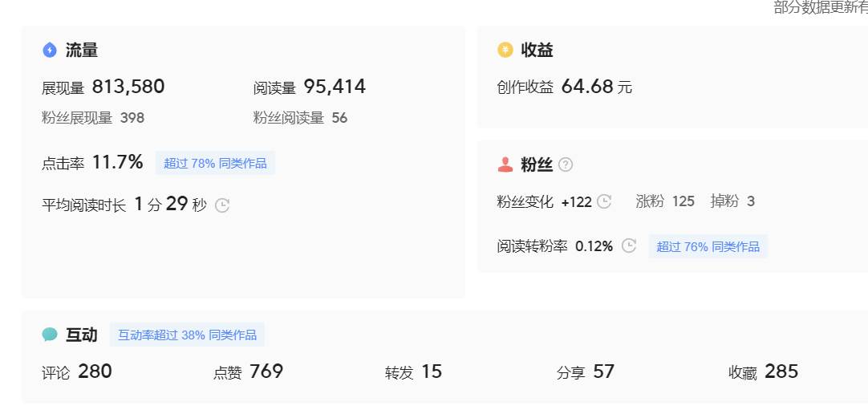Click the 分享 57 count
Image resolution: width=868 pixels, height=410 pixels.
603,371
